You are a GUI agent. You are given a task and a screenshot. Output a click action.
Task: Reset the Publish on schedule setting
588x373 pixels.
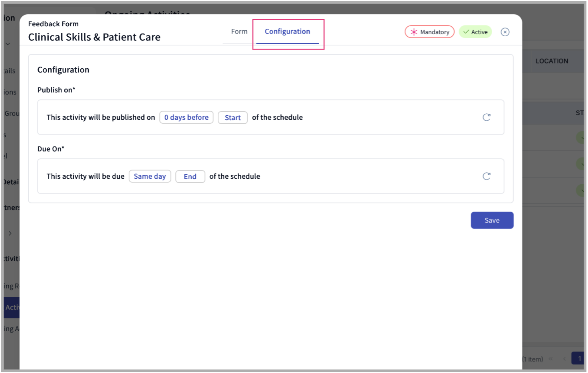point(487,117)
